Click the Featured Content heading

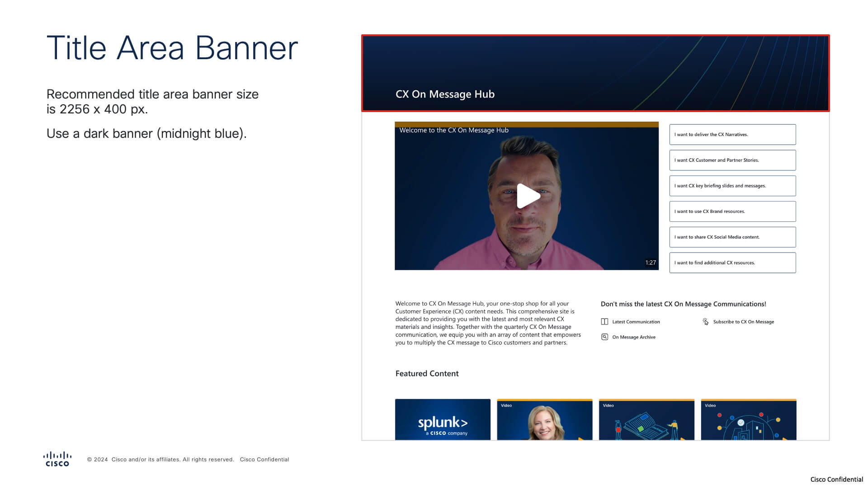coord(427,373)
